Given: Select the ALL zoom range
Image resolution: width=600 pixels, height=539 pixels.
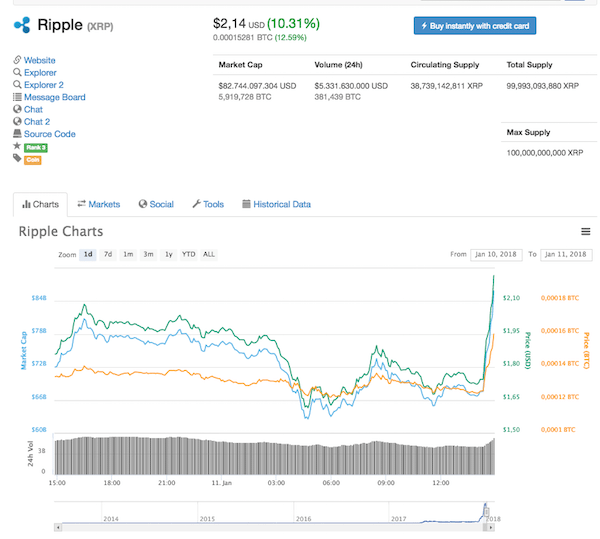Looking at the screenshot, I should tap(209, 254).
